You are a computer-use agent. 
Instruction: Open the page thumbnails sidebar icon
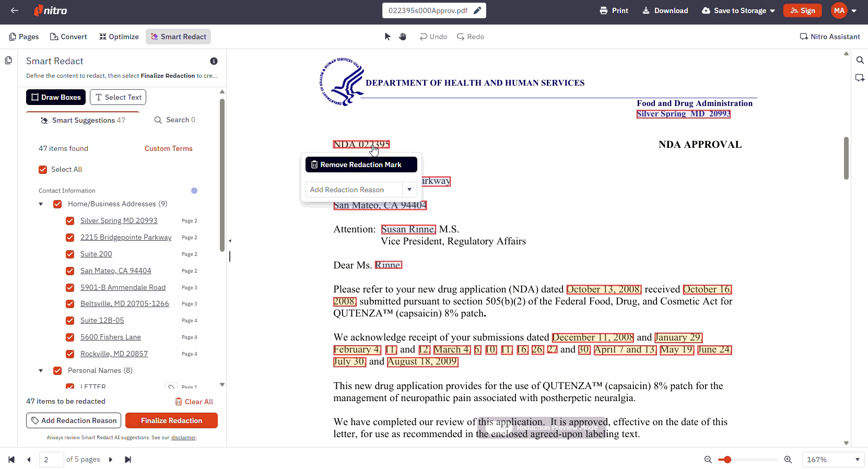coord(8,61)
